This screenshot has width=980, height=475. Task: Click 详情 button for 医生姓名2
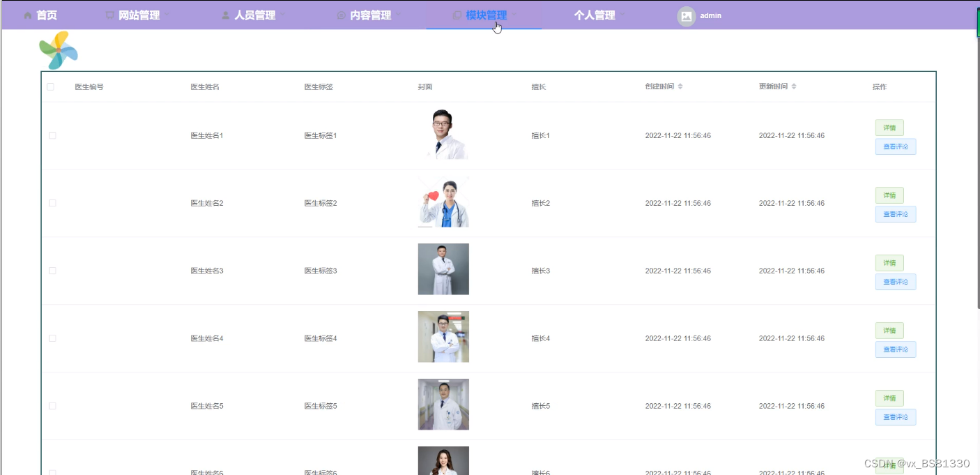(x=889, y=195)
